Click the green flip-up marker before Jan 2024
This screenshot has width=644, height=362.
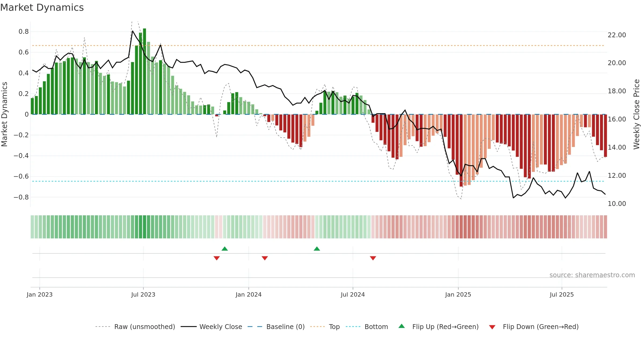(x=225, y=249)
